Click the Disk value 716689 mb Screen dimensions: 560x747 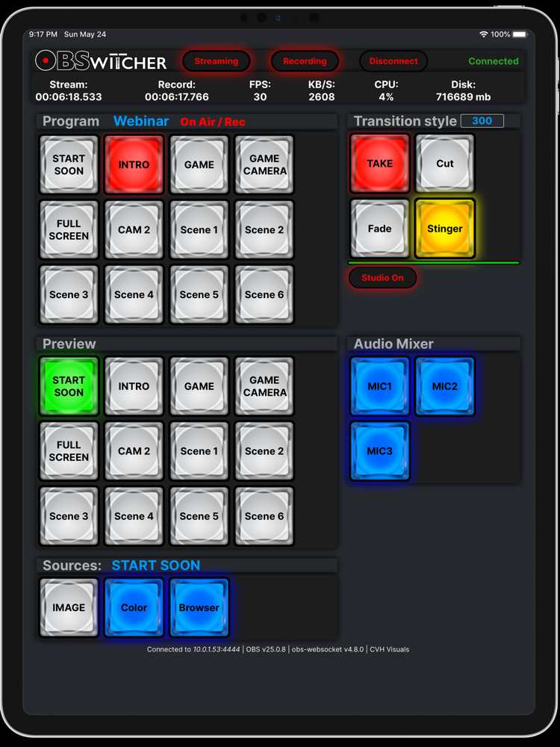[464, 97]
